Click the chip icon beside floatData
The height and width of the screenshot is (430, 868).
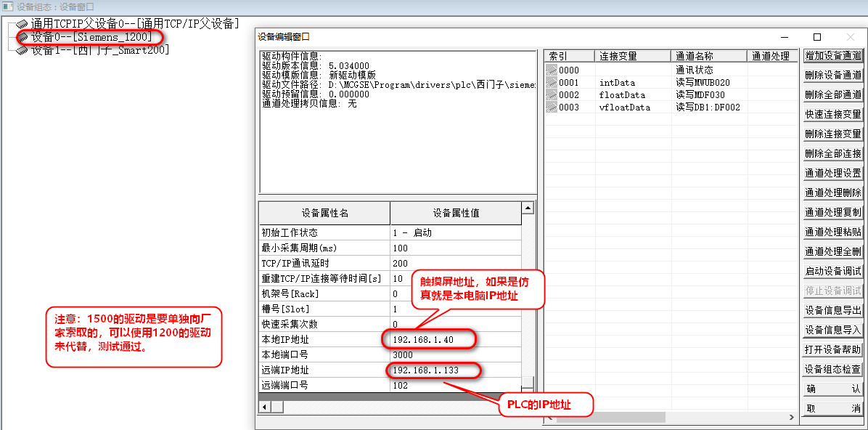tap(553, 94)
